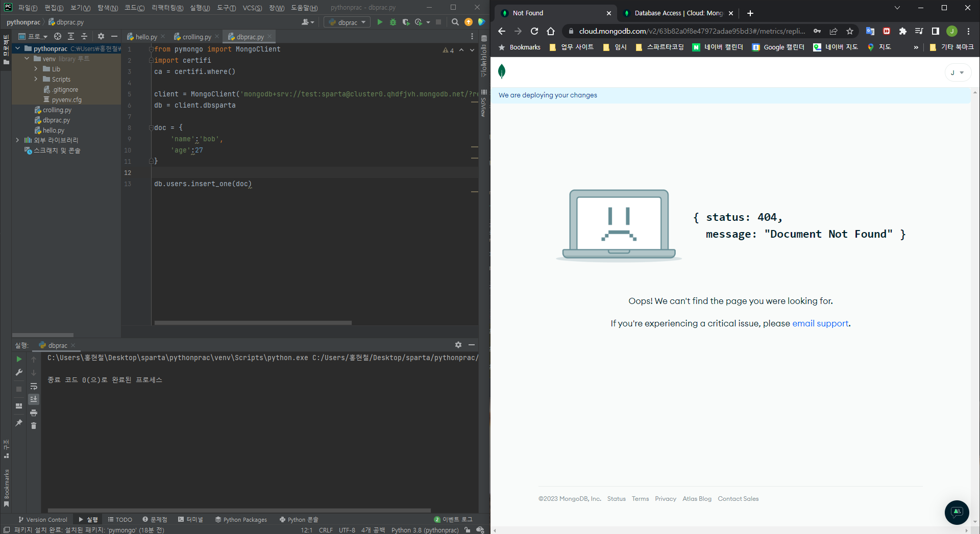The height and width of the screenshot is (534, 980).
Task: Close the dbprac.py editor tab
Action: 269,36
